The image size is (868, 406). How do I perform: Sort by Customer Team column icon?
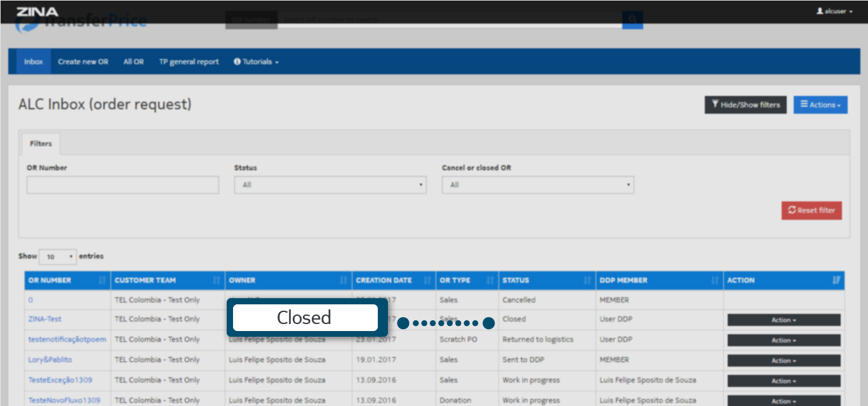tap(217, 280)
